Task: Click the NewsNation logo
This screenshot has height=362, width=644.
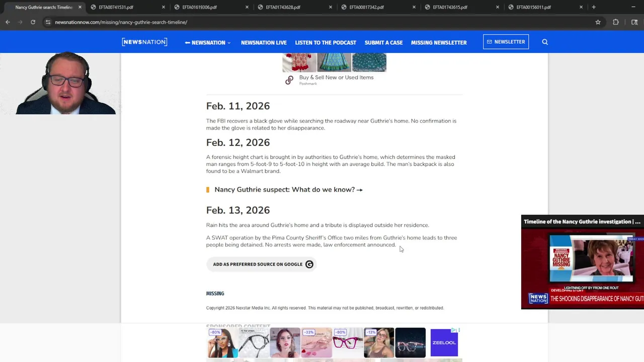Action: [144, 42]
